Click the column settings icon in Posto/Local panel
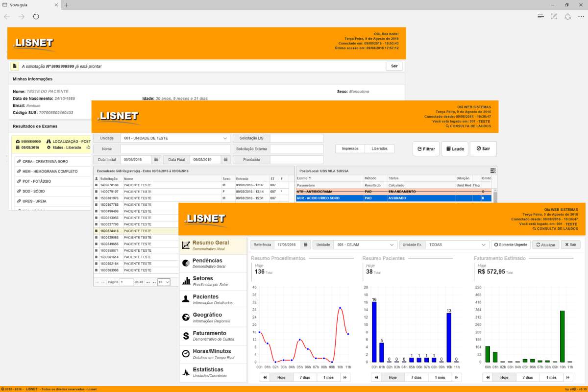Screen dimensions: 588x392 tap(493, 170)
